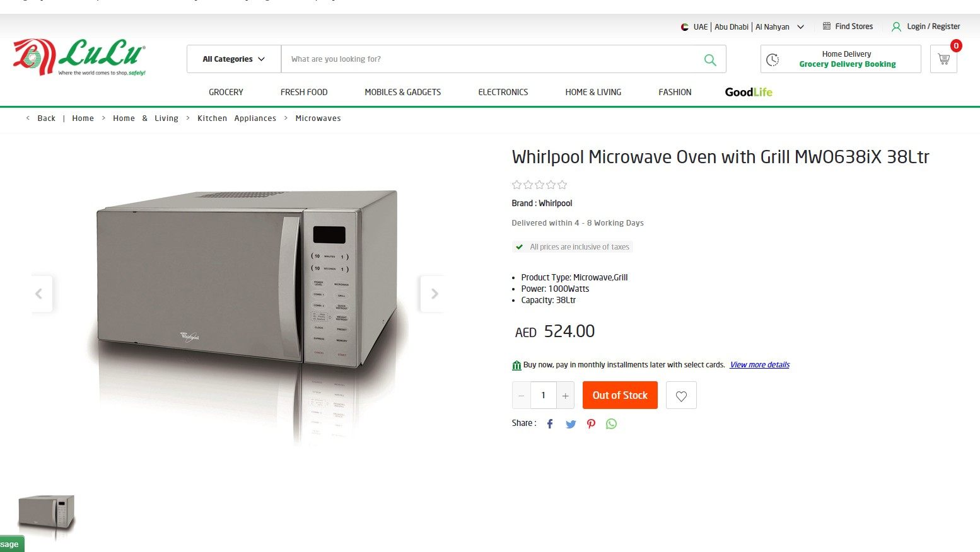
Task: Click the LuLu logo
Action: pyautogui.click(x=79, y=57)
